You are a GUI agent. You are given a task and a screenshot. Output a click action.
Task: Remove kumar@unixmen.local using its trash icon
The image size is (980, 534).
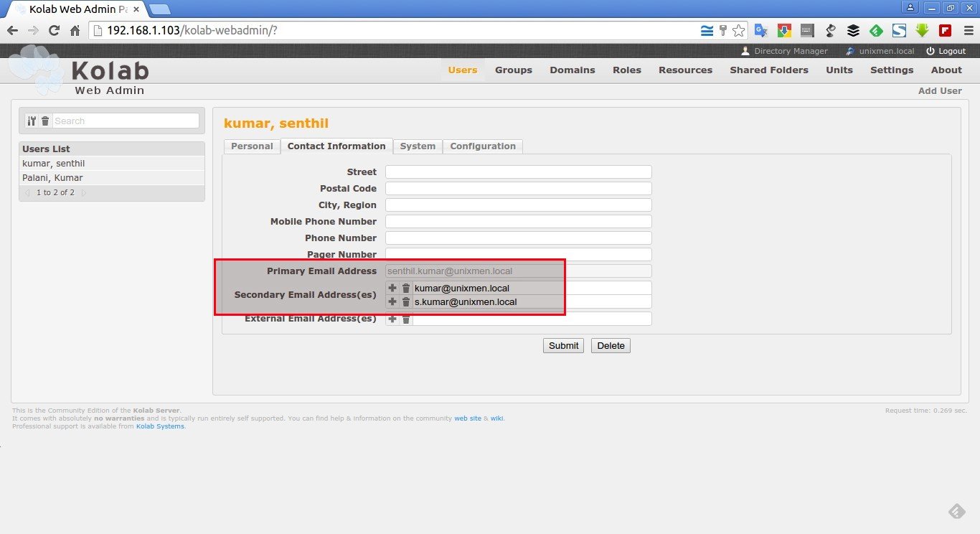coord(406,288)
